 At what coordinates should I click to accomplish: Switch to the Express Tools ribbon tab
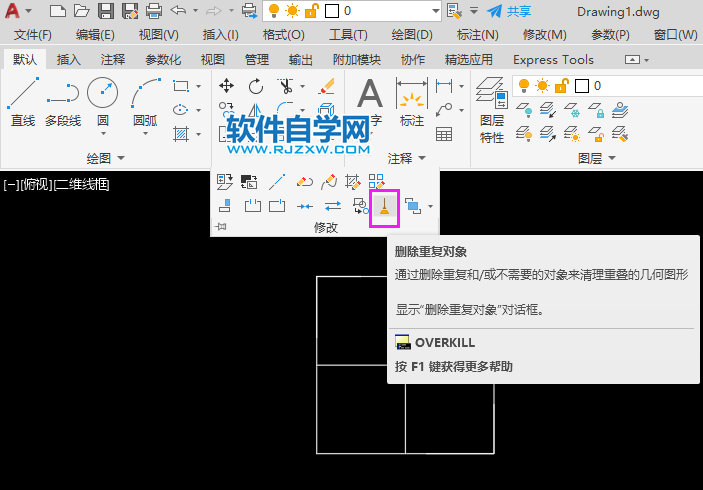[x=553, y=60]
